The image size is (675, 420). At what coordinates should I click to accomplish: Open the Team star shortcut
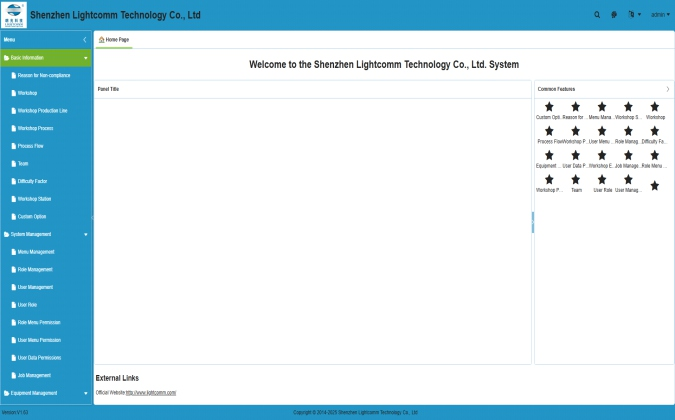tap(575, 184)
